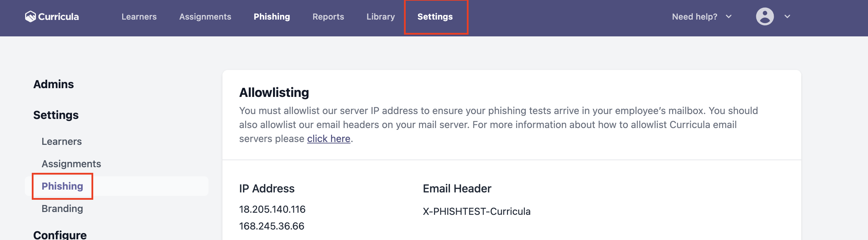Click the Curricula brand name text
This screenshot has width=868, height=240.
(58, 16)
